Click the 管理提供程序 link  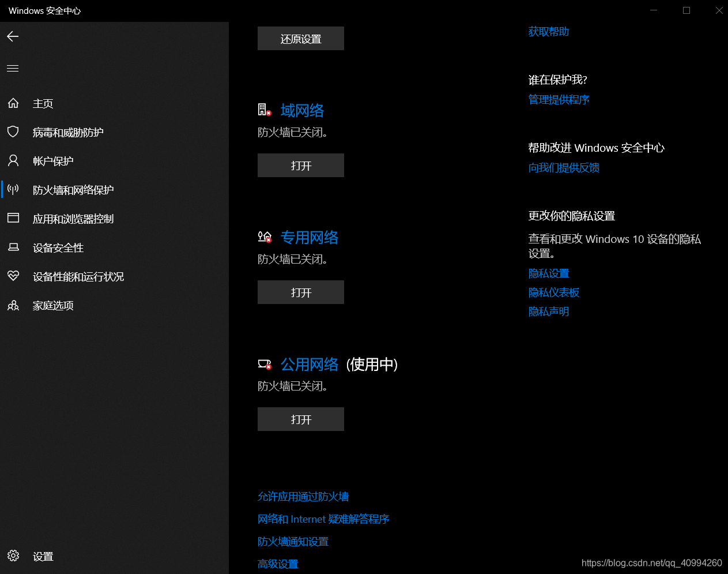(x=559, y=99)
